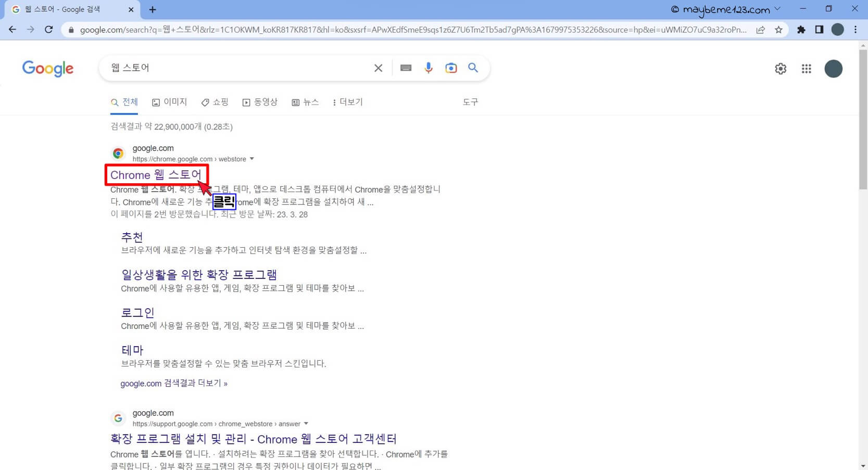This screenshot has height=470, width=868.
Task: Open the 테마 sitelink
Action: pyautogui.click(x=132, y=350)
